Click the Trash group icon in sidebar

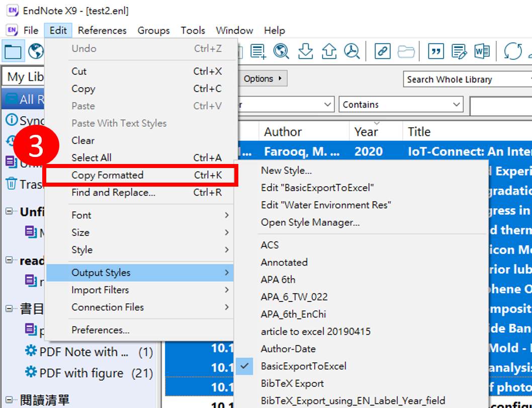[x=11, y=183]
